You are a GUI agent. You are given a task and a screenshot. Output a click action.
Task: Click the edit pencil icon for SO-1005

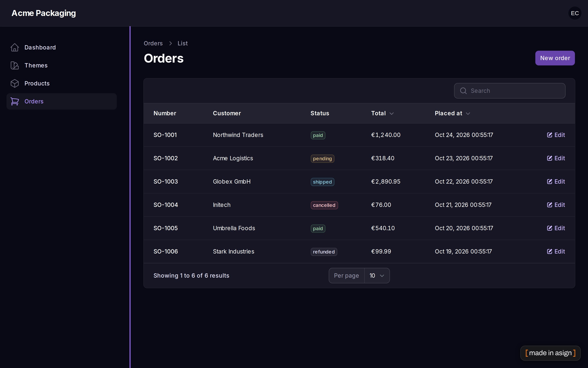pos(549,228)
